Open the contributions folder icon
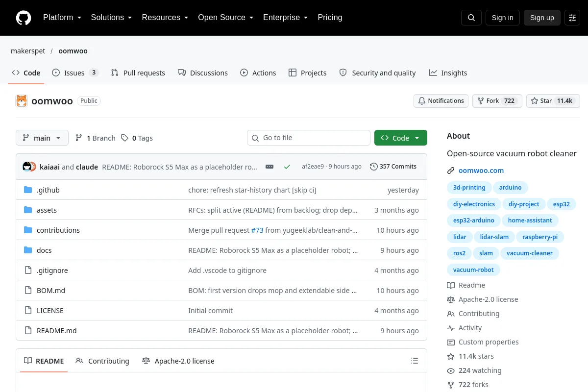The height and width of the screenshot is (392, 588). pyautogui.click(x=28, y=230)
